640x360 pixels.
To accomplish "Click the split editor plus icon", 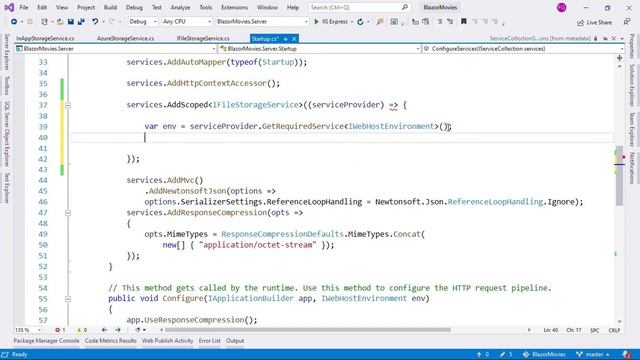I will coord(619,58).
